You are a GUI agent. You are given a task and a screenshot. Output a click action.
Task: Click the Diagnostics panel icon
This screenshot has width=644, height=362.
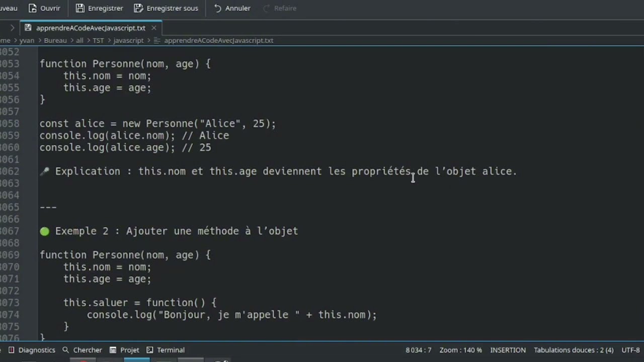click(x=12, y=350)
